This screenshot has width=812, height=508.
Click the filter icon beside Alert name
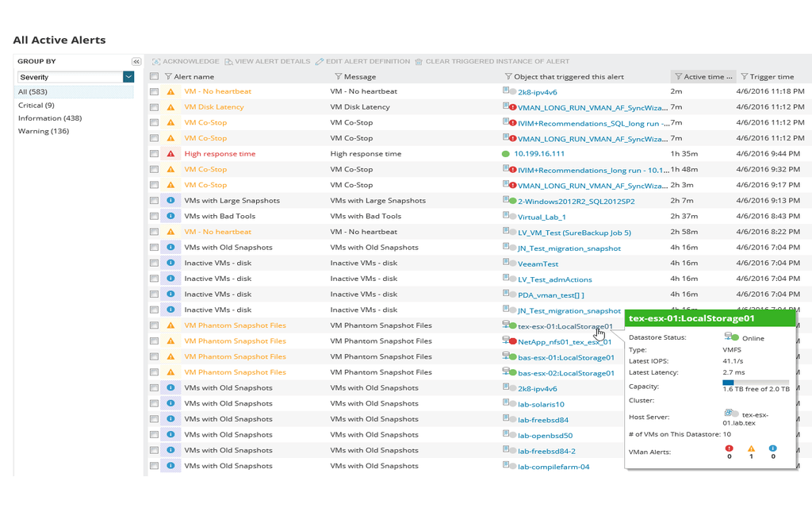[168, 77]
